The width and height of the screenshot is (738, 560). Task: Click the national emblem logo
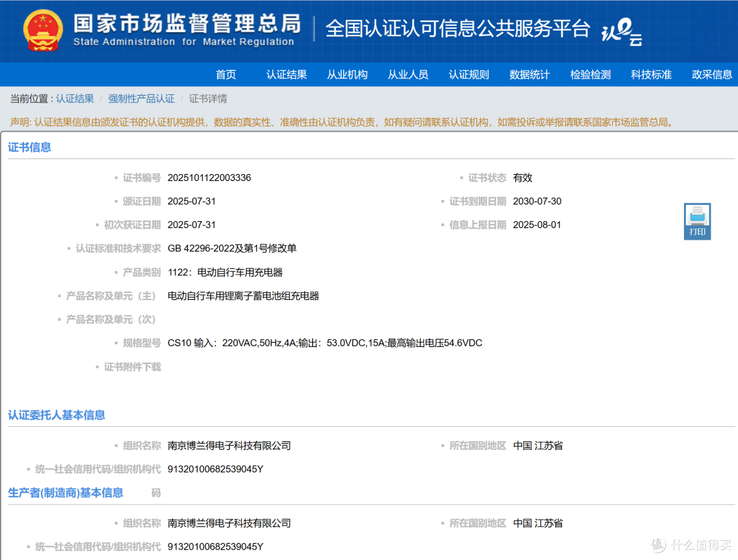pos(43,31)
